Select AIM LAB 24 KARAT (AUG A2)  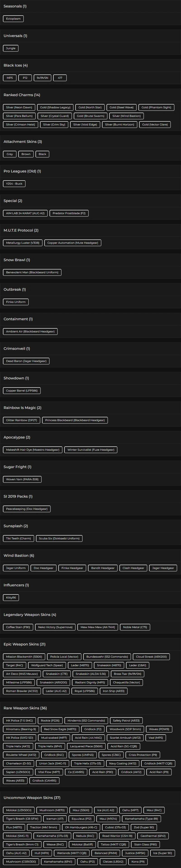(x=25, y=213)
